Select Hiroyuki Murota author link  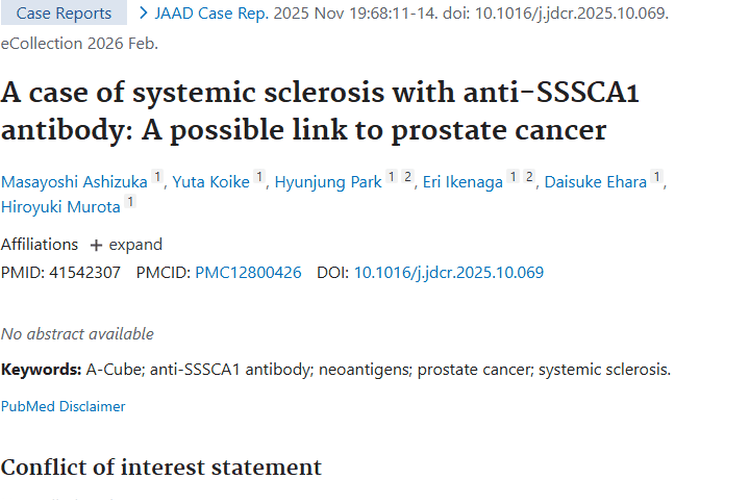coord(60,206)
